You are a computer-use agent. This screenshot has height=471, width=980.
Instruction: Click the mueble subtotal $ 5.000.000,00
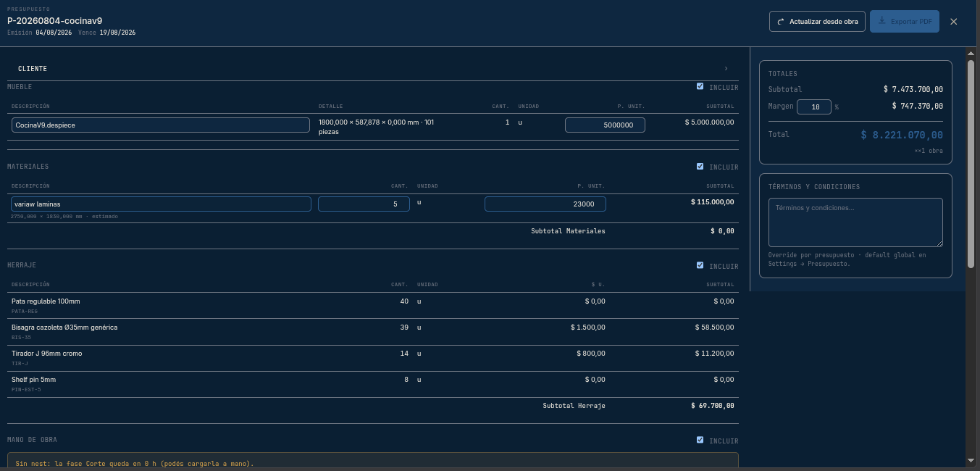click(x=710, y=122)
